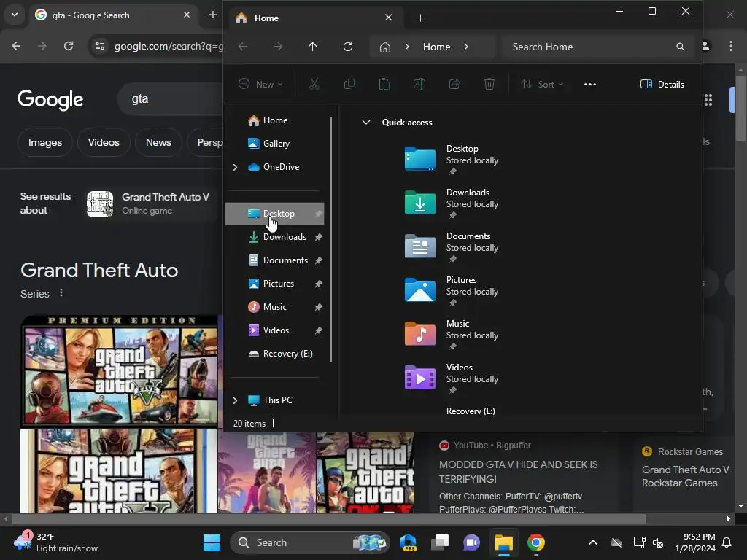The image size is (747, 560).
Task: Refresh the File Explorer Home view
Action: point(348,47)
